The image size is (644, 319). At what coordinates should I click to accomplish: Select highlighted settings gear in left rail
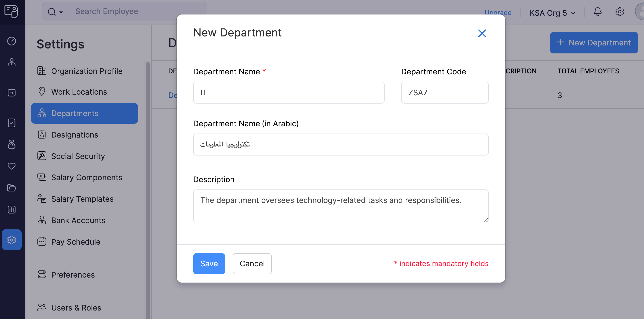[x=11, y=240]
